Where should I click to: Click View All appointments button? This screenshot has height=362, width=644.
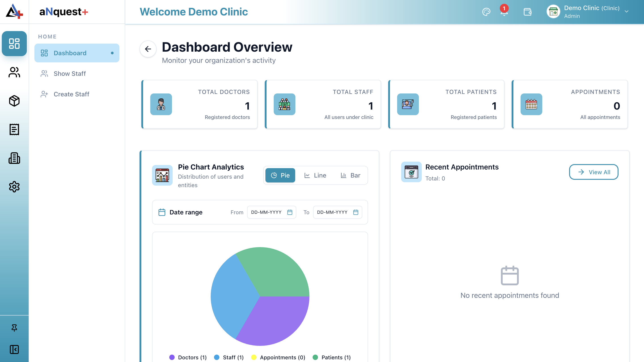pyautogui.click(x=593, y=172)
